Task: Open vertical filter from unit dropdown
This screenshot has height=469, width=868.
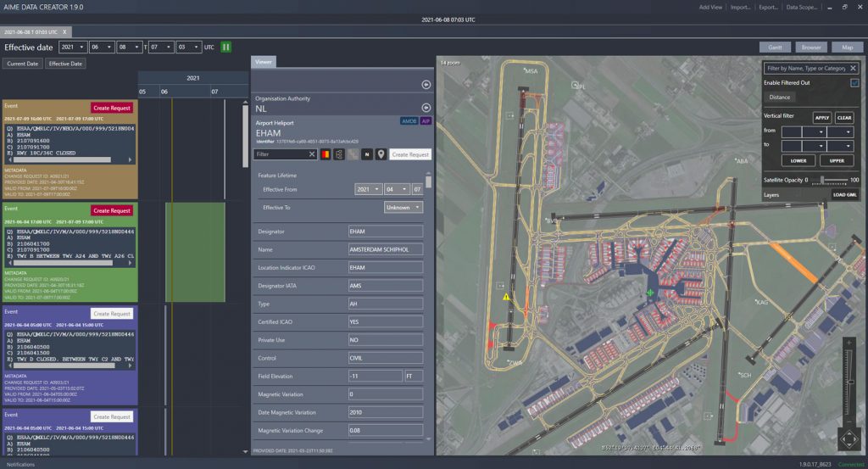Action: pyautogui.click(x=815, y=131)
